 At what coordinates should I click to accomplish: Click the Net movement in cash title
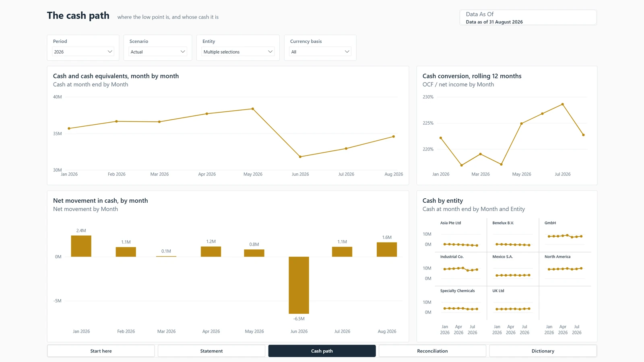(x=101, y=201)
